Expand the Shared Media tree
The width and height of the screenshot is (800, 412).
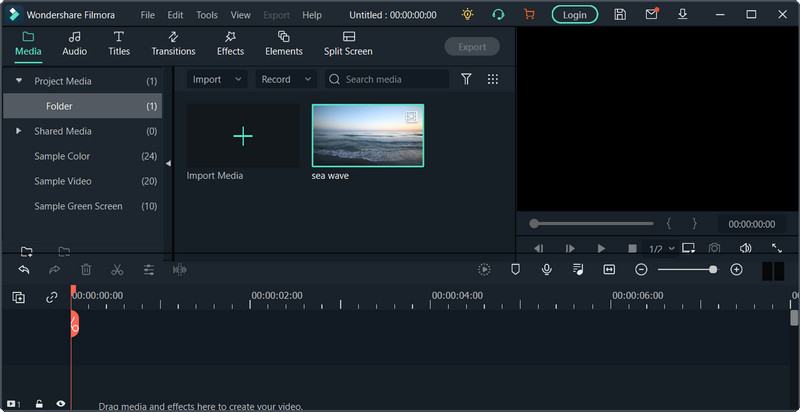pyautogui.click(x=19, y=131)
